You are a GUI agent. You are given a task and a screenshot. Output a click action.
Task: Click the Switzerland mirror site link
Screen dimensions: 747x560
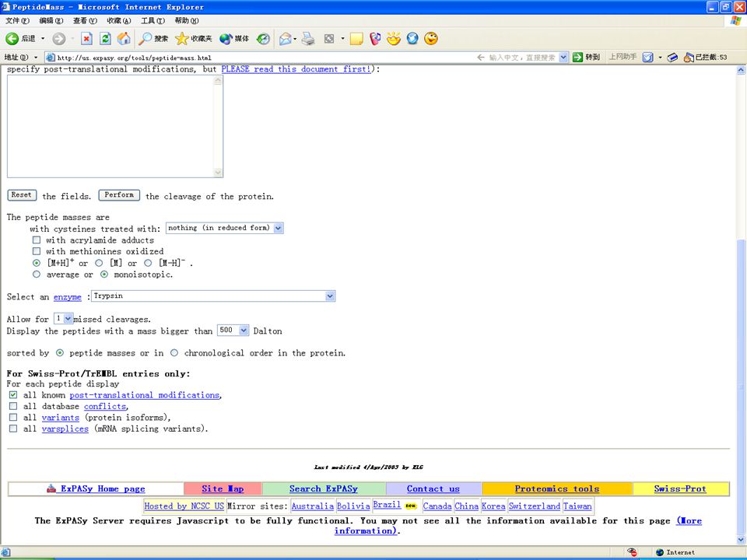(534, 506)
